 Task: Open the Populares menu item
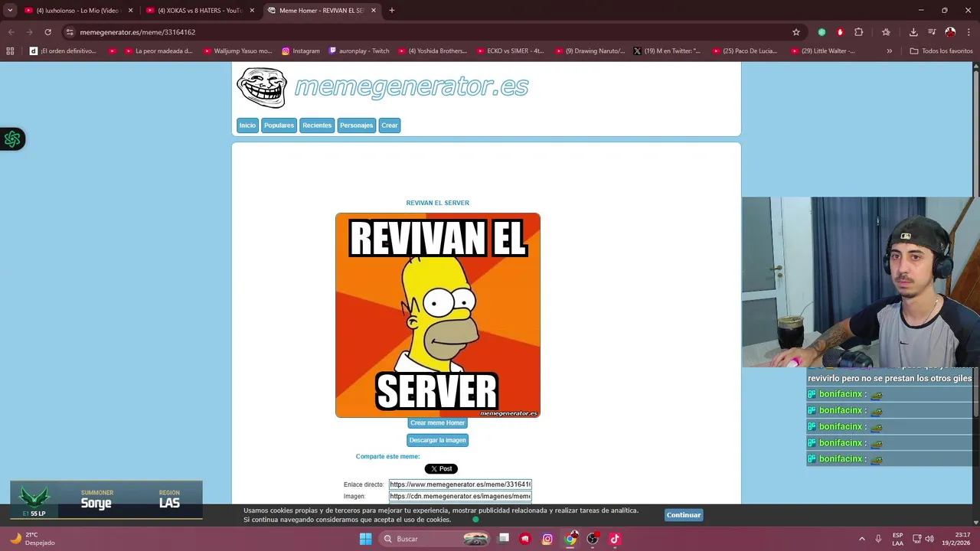279,126
